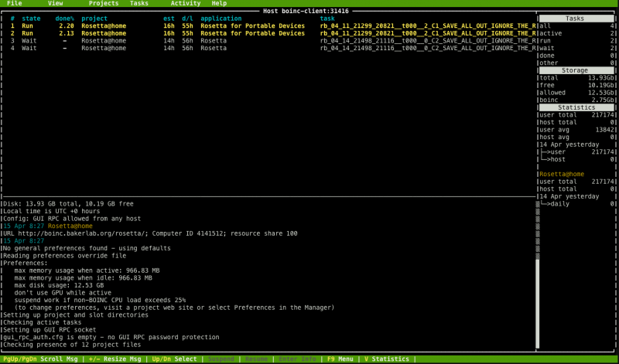
Task: Open the Projects menu
Action: point(104,4)
